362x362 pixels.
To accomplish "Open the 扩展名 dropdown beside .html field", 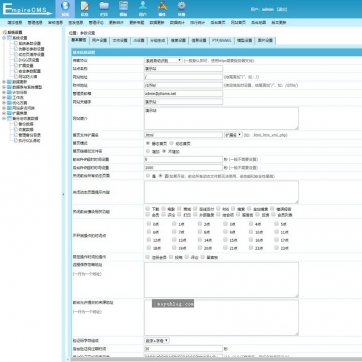I will click(233, 135).
